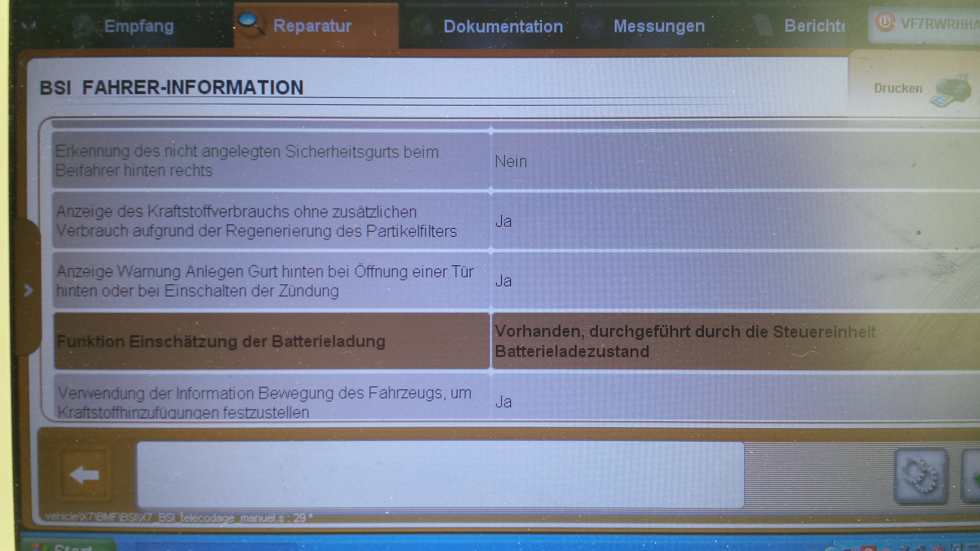Screen dimensions: 980x551
Task: Click the Nein value for Sicherheitsgurt row
Action: [511, 162]
